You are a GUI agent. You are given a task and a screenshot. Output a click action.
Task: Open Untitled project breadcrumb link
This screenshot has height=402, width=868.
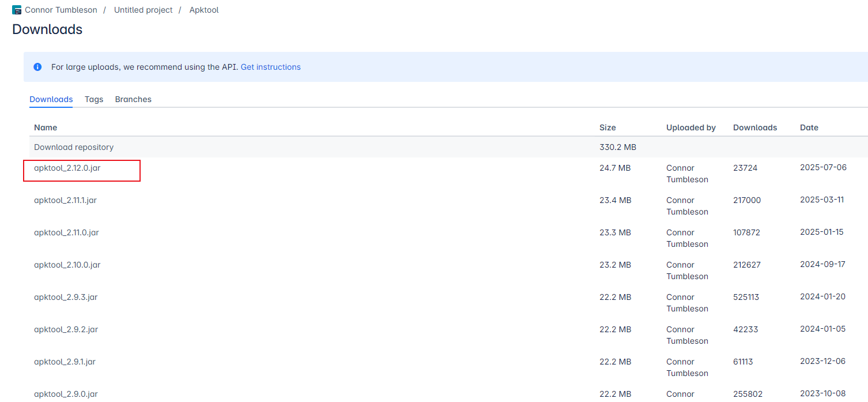[144, 10]
